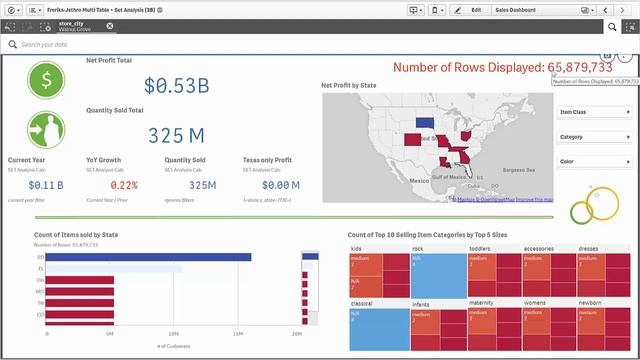The width and height of the screenshot is (640, 360).
Task: Open the storytelling presentation menu
Action: coord(416,10)
